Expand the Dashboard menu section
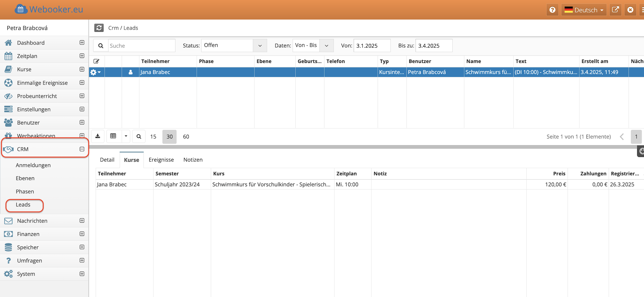The width and height of the screenshot is (644, 297). 82,43
